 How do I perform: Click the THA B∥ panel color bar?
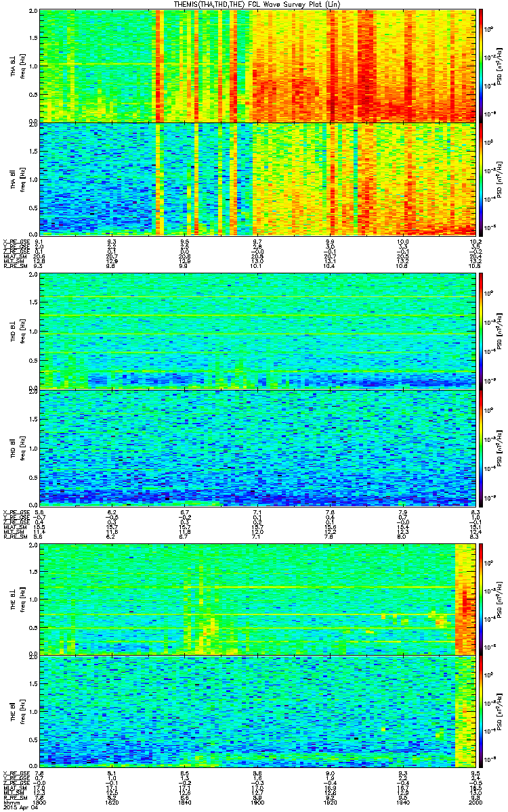pos(481,178)
